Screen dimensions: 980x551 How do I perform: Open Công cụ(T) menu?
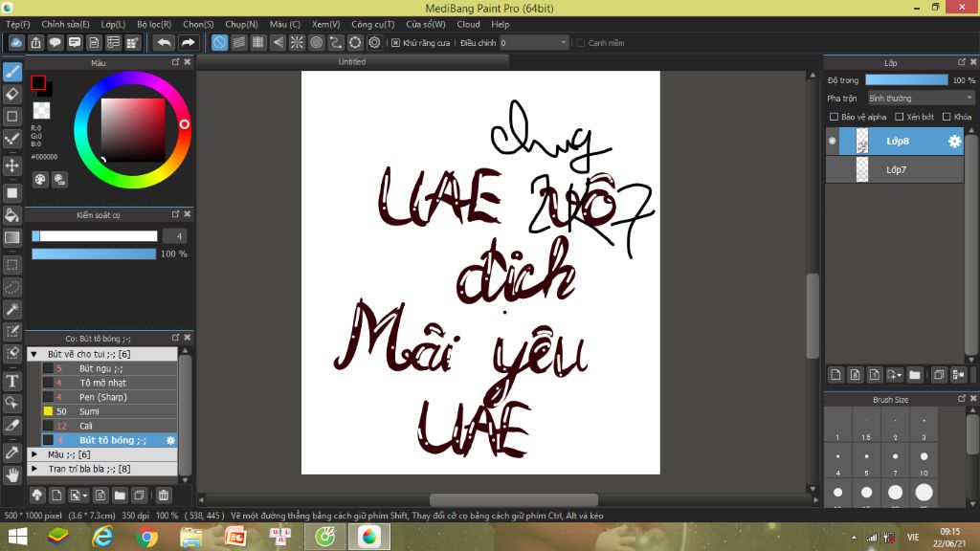[x=372, y=24]
